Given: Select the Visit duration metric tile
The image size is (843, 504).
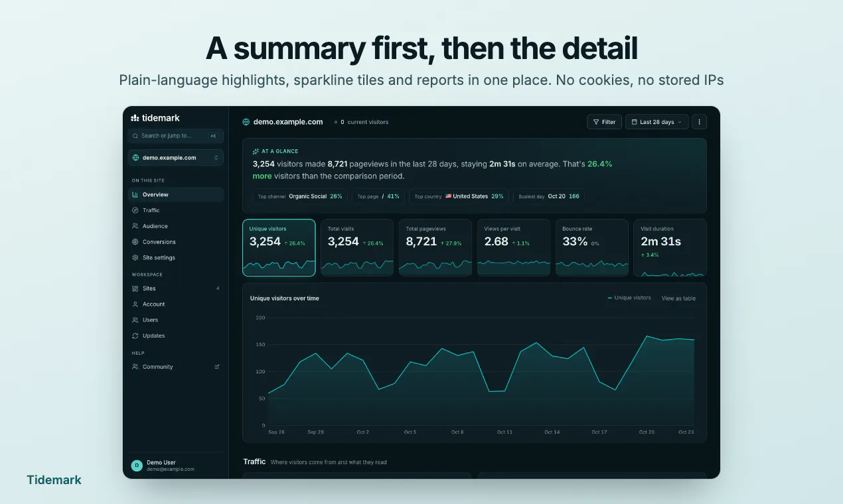Looking at the screenshot, I should point(670,247).
